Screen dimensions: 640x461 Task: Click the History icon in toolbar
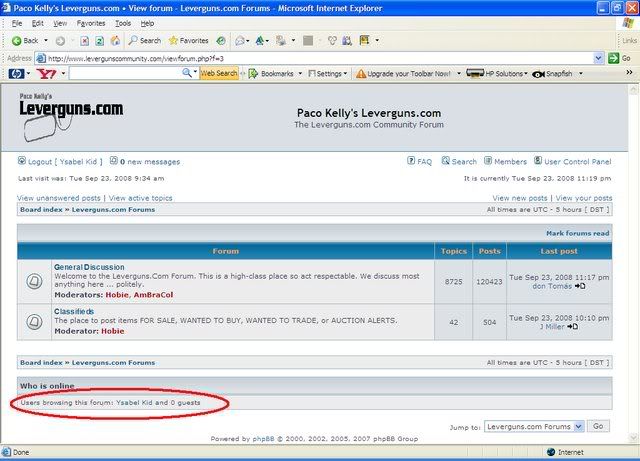point(221,40)
